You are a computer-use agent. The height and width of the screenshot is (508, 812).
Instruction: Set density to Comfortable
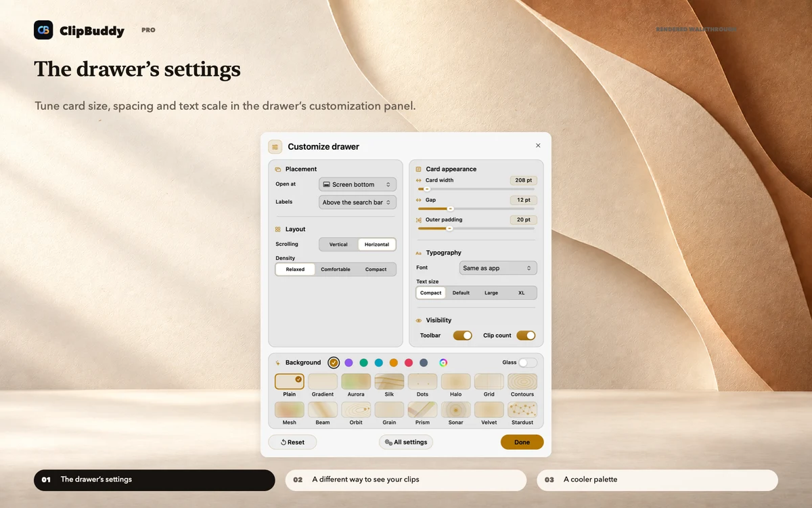[336, 270]
